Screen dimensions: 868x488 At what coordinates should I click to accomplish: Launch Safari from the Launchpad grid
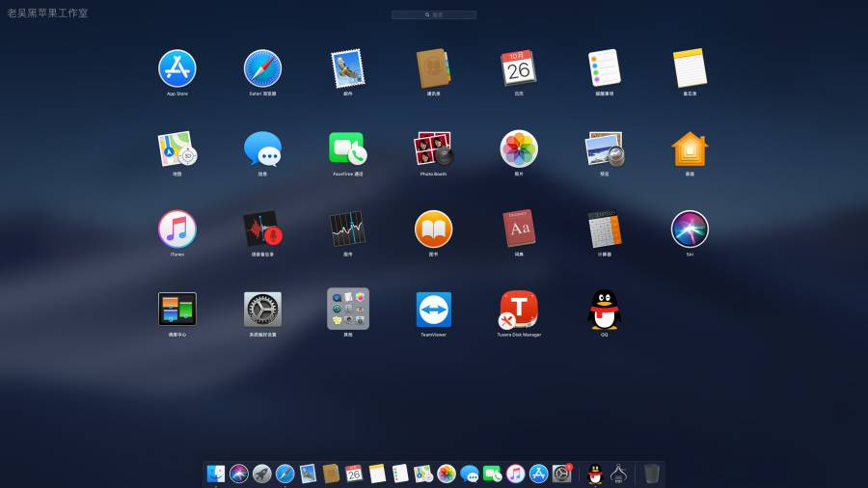pyautogui.click(x=262, y=68)
